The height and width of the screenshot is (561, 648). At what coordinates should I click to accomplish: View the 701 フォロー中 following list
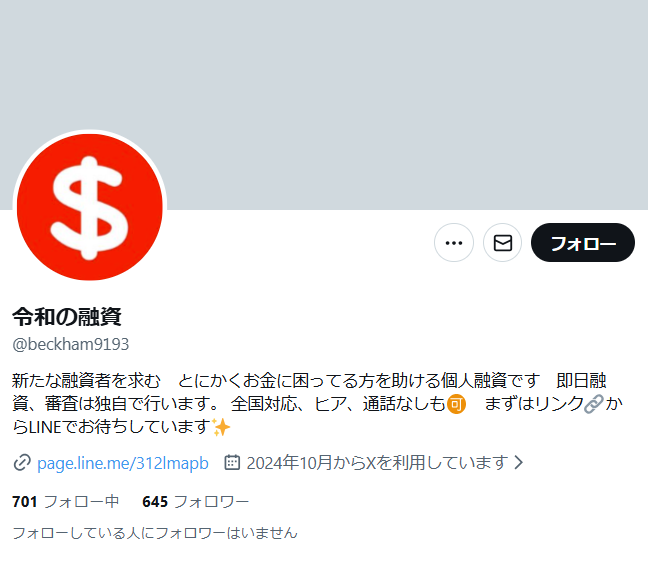[66, 501]
